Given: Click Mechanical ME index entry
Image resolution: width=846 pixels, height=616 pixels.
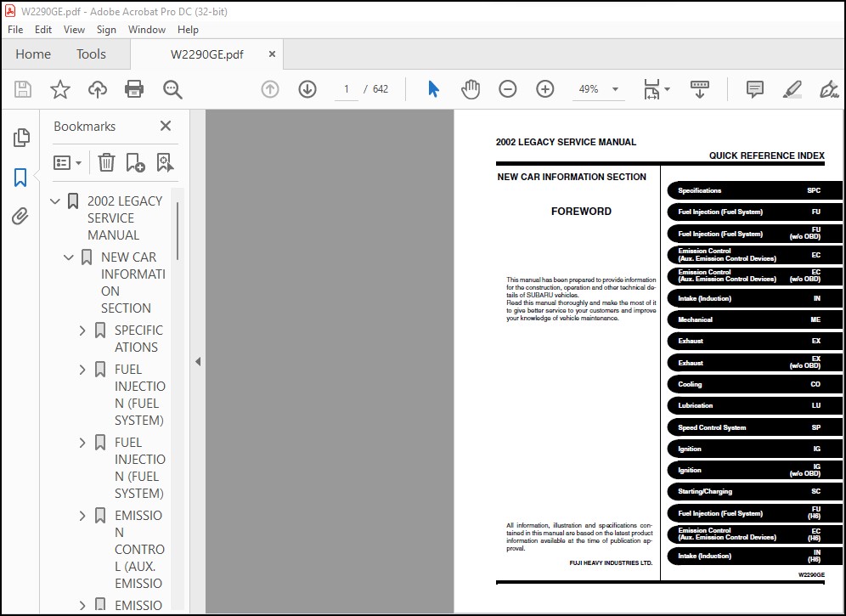Looking at the screenshot, I should (x=753, y=319).
